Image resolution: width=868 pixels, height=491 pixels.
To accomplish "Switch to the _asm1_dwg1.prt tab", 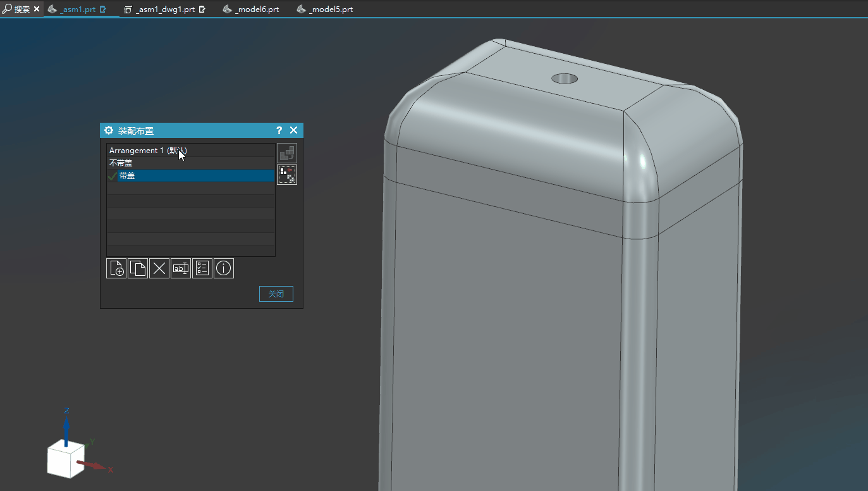I will coord(165,9).
